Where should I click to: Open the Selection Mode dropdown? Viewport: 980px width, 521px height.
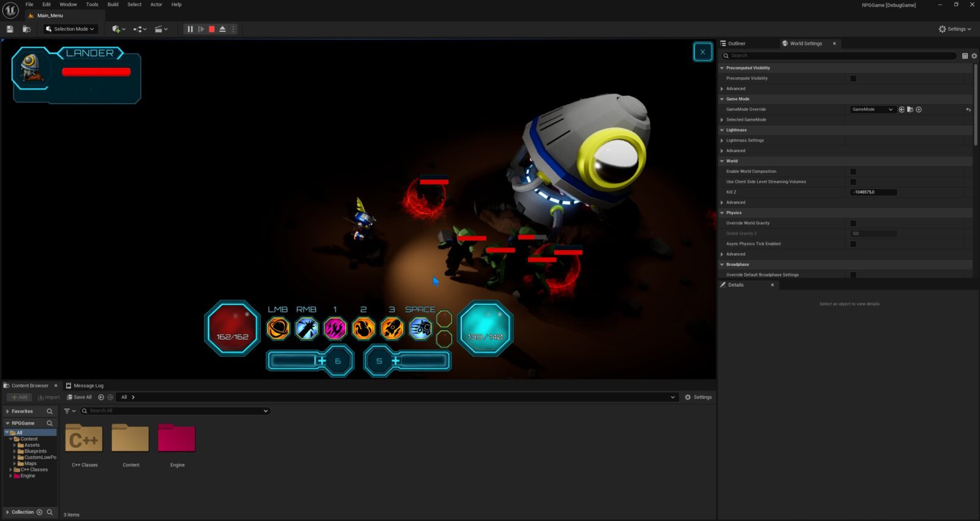coord(70,29)
